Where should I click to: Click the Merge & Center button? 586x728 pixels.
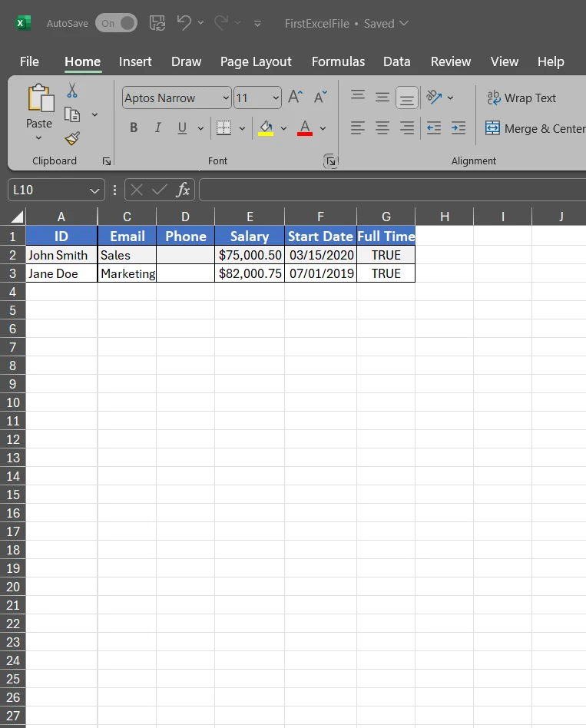535,128
